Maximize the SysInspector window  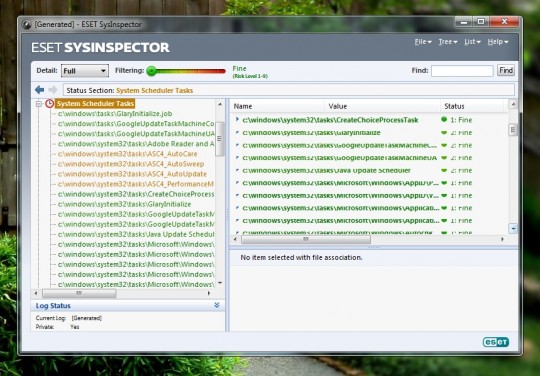click(481, 22)
